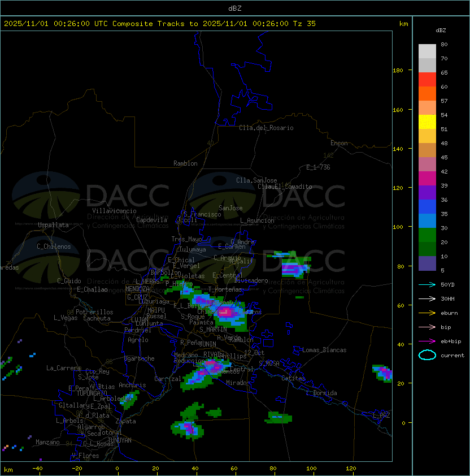Select the Tres_Mayo label
This screenshot has height=476, width=470.
(x=186, y=239)
